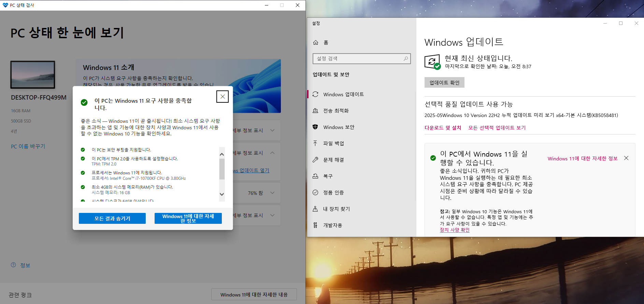This screenshot has width=644, height=304.
Task: Select 문제 해결 menu item
Action: pos(361,160)
